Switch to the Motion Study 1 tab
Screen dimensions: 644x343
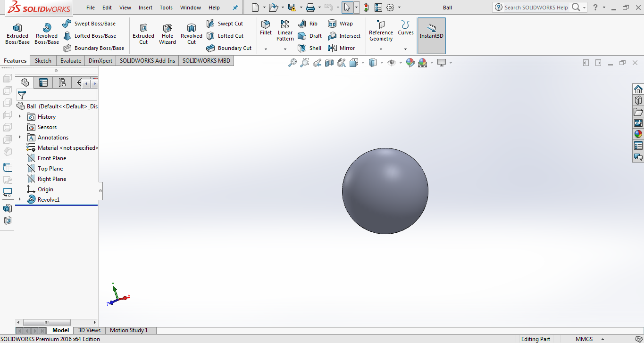(129, 330)
